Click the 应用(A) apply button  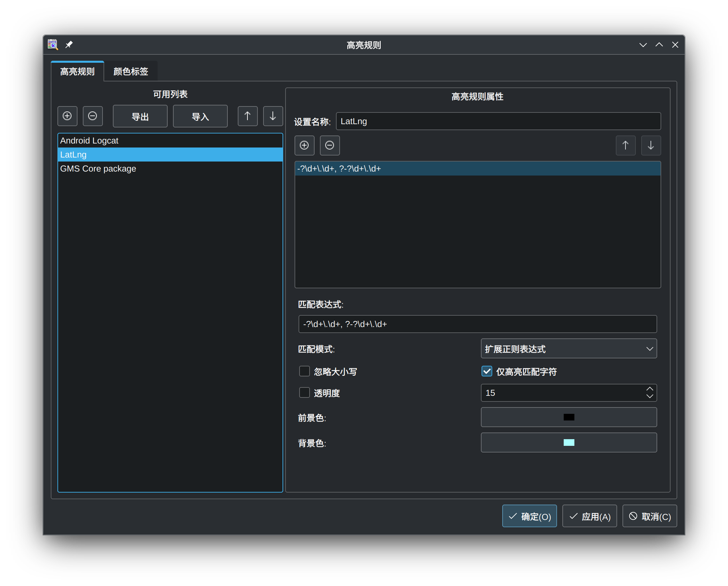(x=590, y=517)
